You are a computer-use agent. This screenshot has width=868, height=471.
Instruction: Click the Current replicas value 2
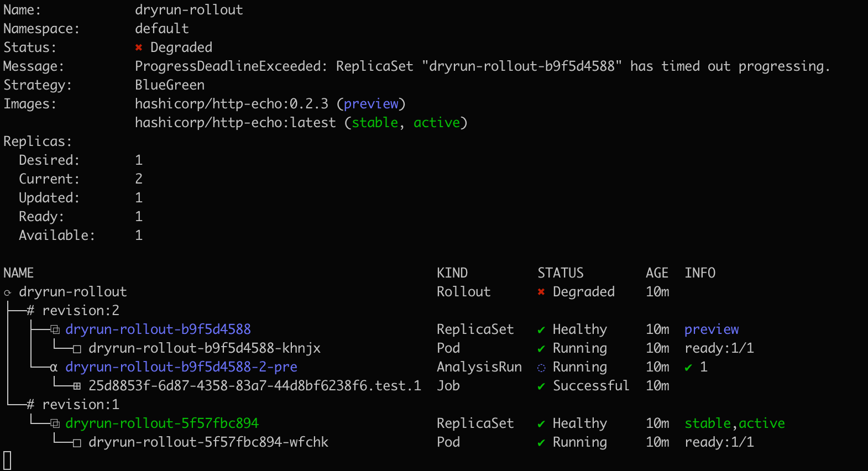click(x=139, y=179)
